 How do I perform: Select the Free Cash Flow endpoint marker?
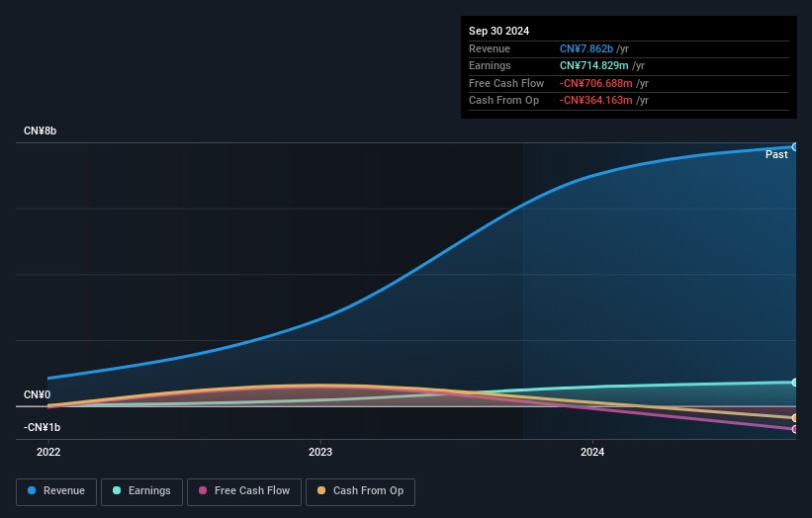[794, 429]
